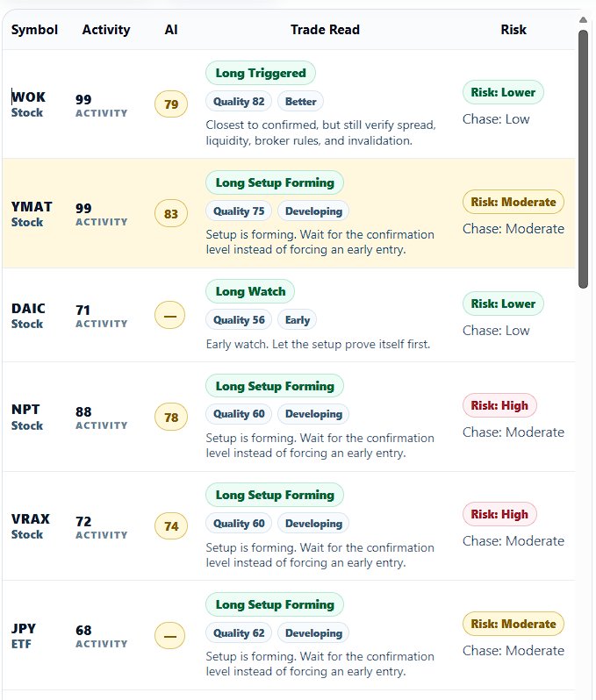Click the Risk: Lower tag for DAIC
This screenshot has height=700, width=596.
pos(503,304)
